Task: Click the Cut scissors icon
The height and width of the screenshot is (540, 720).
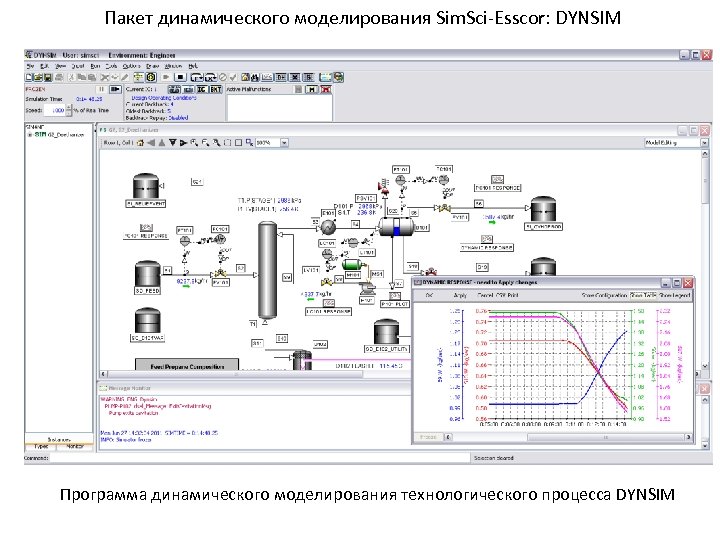Action: pos(71,77)
